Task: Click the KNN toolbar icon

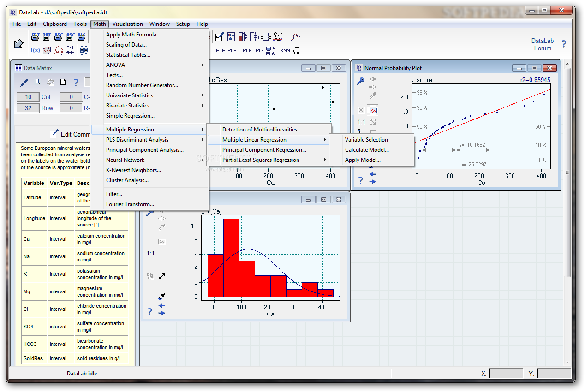Action: [x=286, y=51]
